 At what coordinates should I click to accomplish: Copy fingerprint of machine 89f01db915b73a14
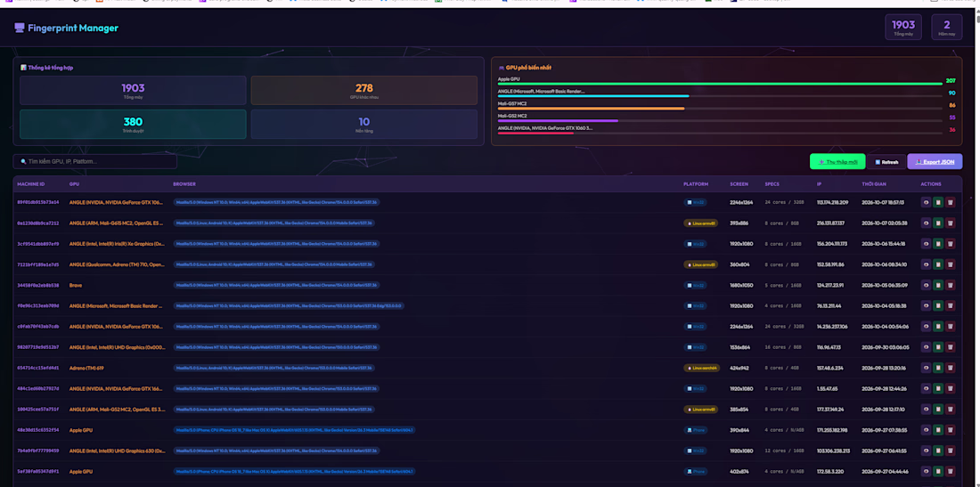(x=937, y=202)
